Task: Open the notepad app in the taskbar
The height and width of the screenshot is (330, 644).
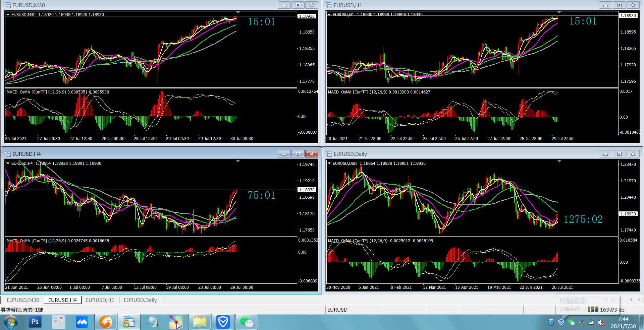Action: (x=153, y=322)
